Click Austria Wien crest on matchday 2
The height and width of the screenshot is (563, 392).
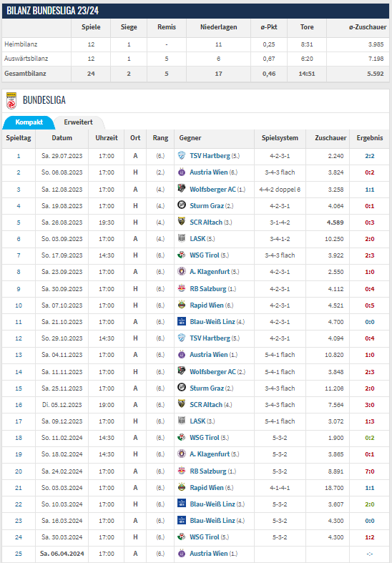pos(182,172)
